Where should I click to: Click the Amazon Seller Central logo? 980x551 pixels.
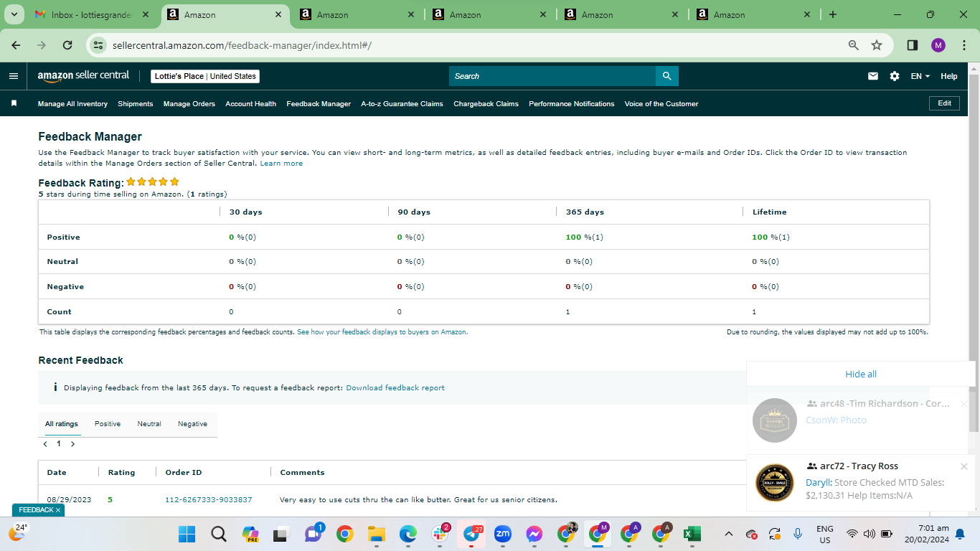click(x=83, y=75)
